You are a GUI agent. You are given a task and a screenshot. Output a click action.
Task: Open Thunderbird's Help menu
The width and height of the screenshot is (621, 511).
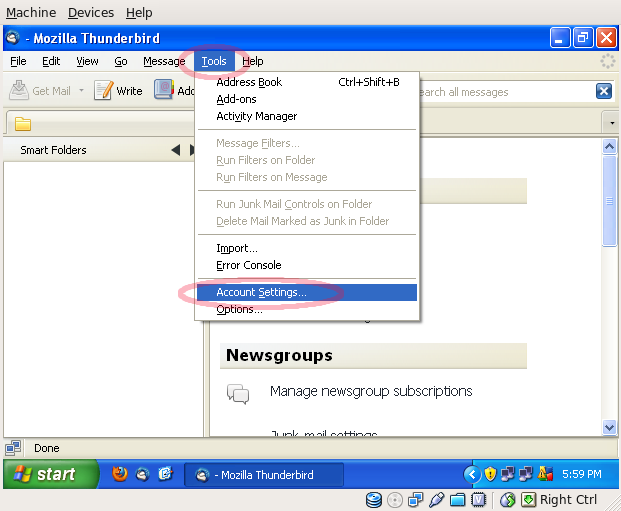click(x=253, y=61)
